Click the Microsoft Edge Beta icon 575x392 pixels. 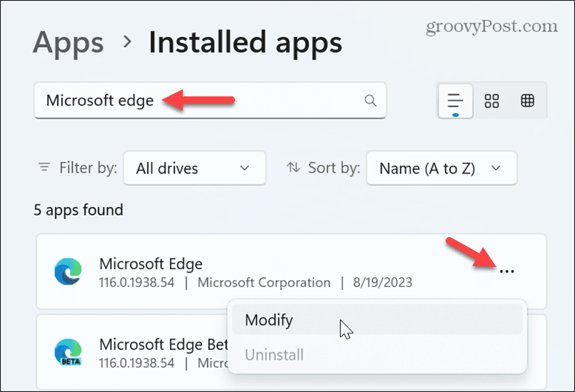click(68, 352)
